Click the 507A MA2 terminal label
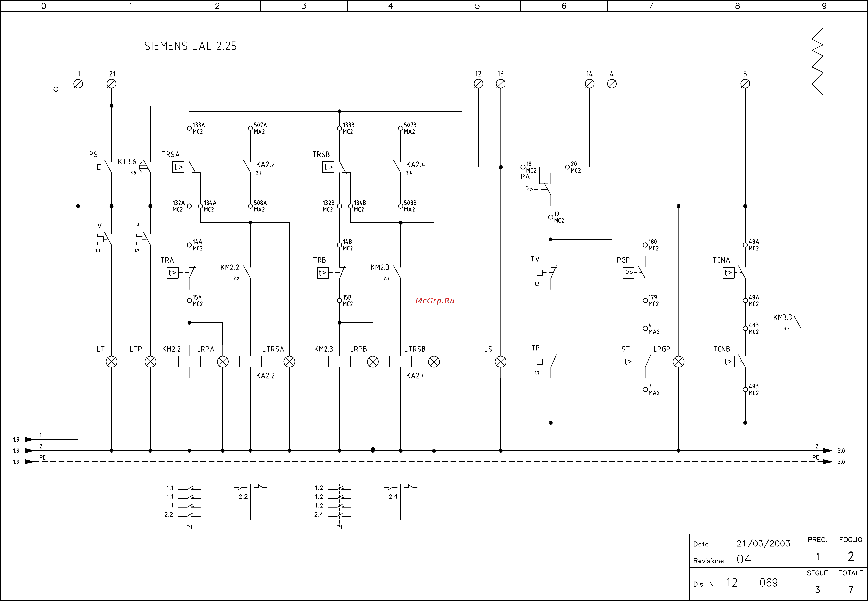This screenshot has width=868, height=601. [x=260, y=128]
